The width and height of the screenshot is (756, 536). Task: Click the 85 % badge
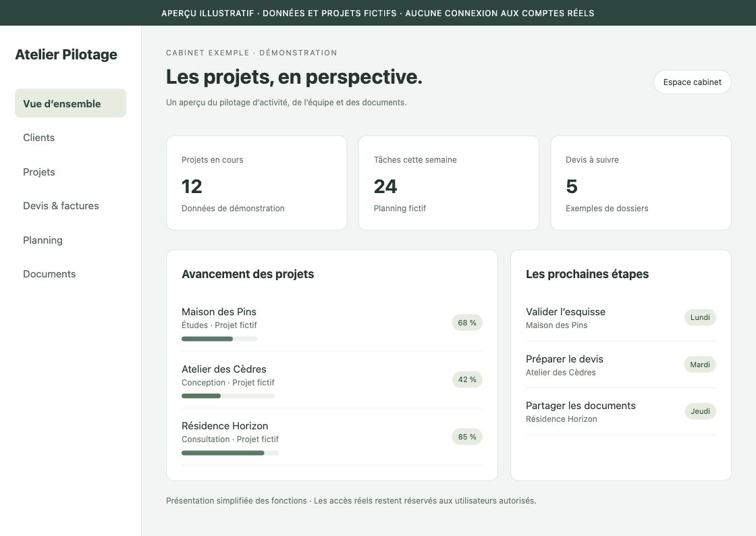[466, 437]
